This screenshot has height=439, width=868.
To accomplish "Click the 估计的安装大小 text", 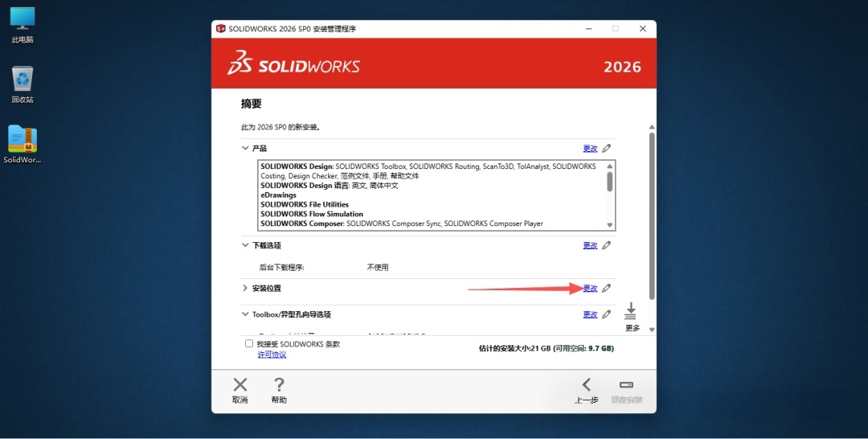I will point(547,349).
